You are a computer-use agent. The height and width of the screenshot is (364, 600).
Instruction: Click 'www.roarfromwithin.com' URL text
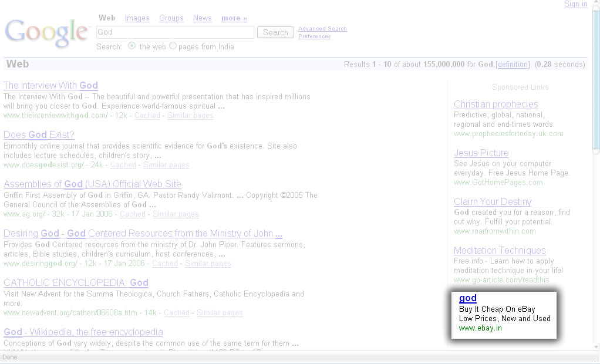pyautogui.click(x=495, y=231)
